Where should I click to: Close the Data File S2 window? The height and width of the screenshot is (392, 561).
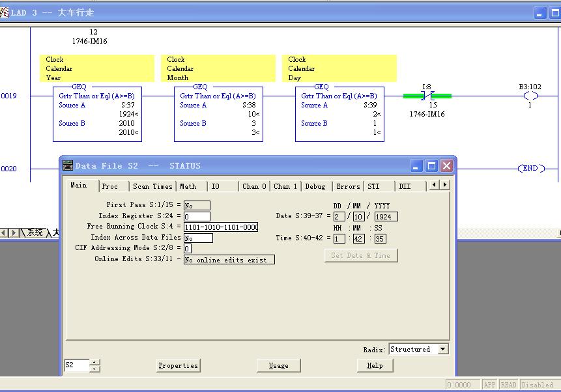[446, 166]
